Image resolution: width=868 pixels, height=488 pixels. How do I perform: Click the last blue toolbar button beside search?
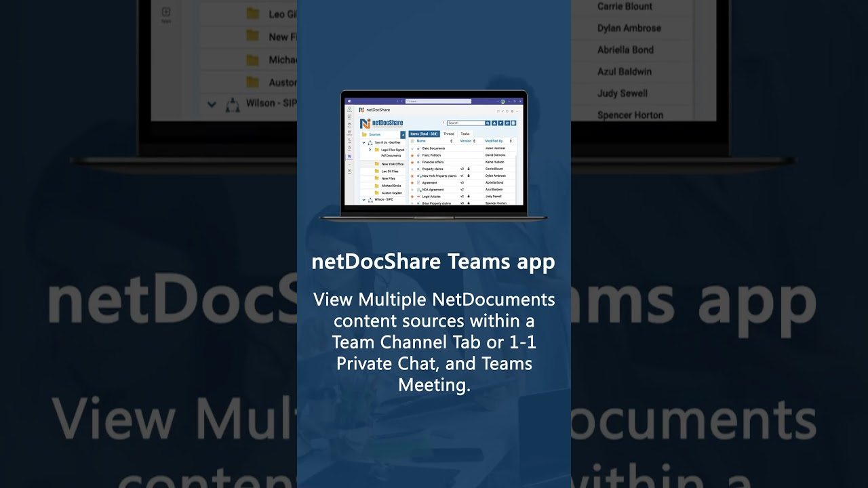[513, 123]
